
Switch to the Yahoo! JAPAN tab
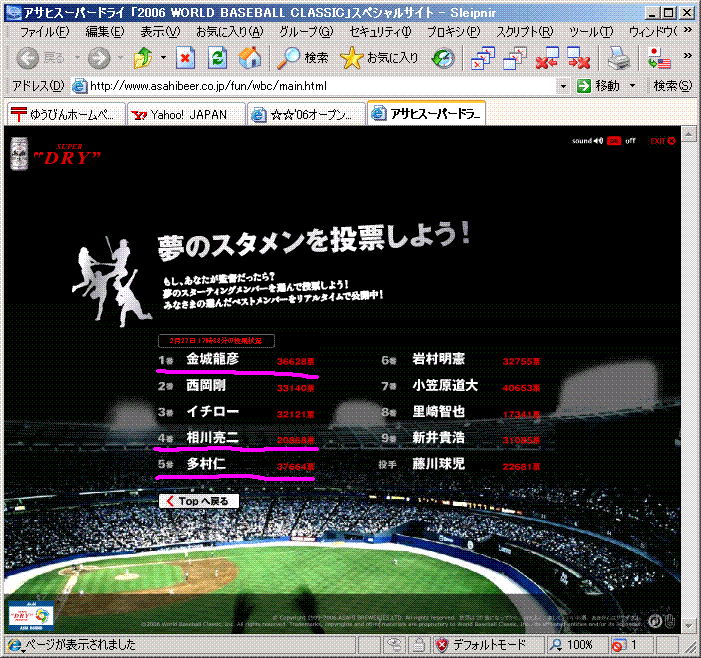coord(186,114)
